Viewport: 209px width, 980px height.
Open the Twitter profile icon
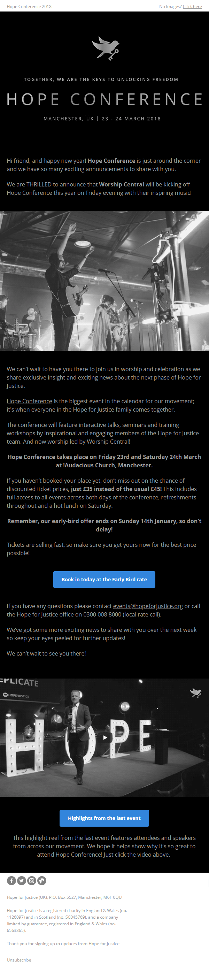tap(21, 881)
